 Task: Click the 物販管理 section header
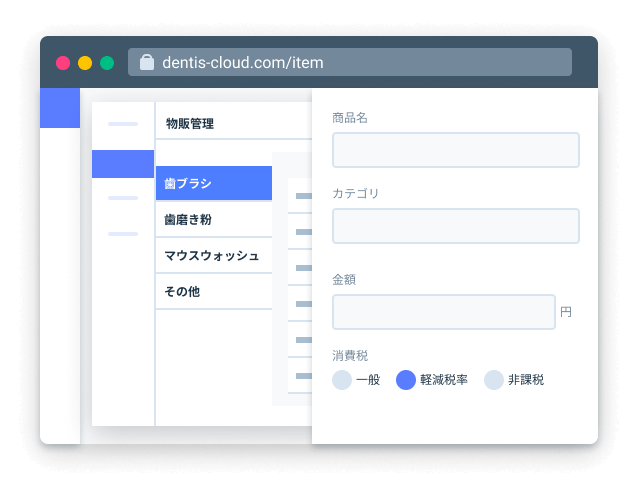click(190, 124)
